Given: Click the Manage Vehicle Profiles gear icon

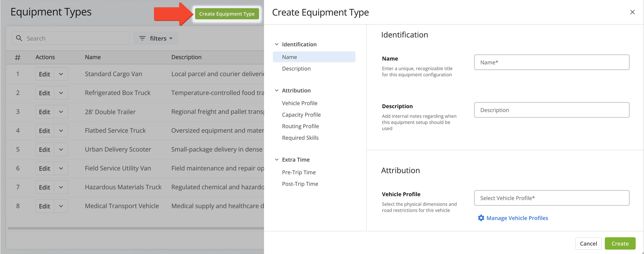Looking at the screenshot, I should pos(481,218).
